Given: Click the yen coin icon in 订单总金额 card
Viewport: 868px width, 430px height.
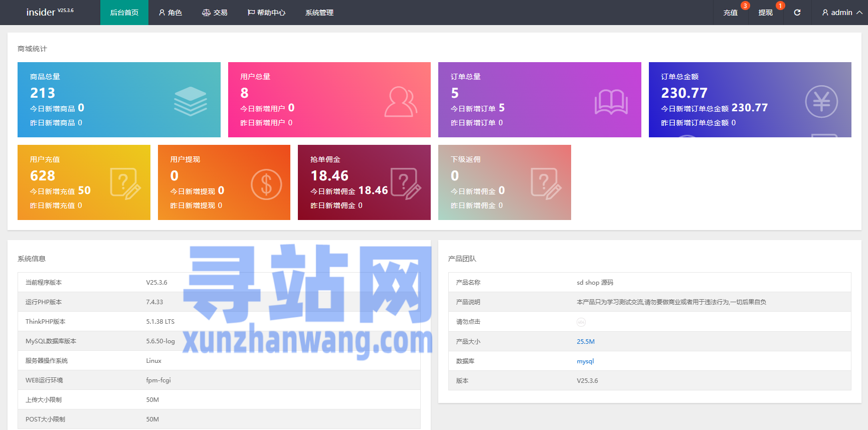Looking at the screenshot, I should click(x=821, y=102).
